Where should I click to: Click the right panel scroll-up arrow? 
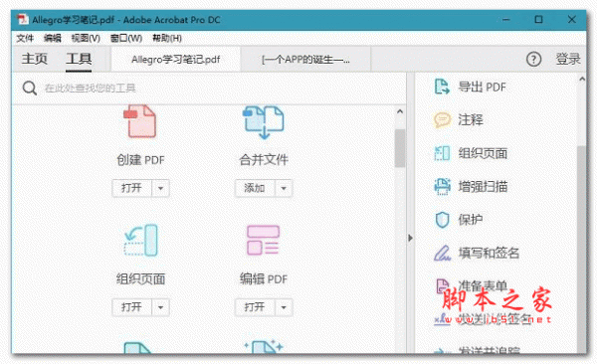582,80
